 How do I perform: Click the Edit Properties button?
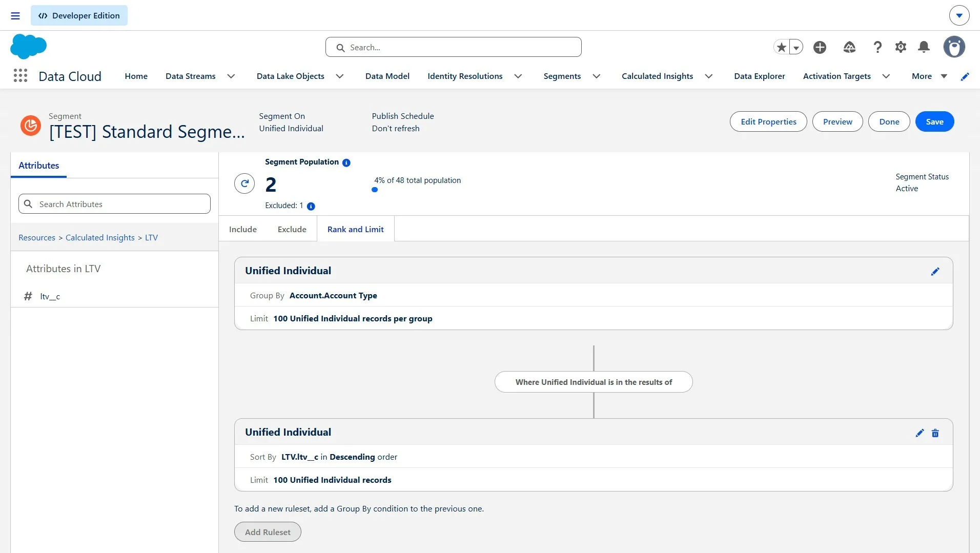point(768,121)
